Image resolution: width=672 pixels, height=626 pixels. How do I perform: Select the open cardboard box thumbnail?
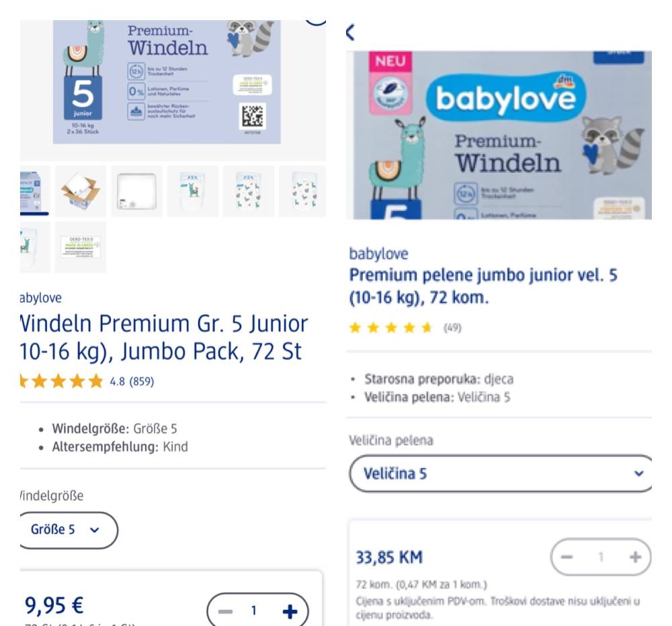81,191
